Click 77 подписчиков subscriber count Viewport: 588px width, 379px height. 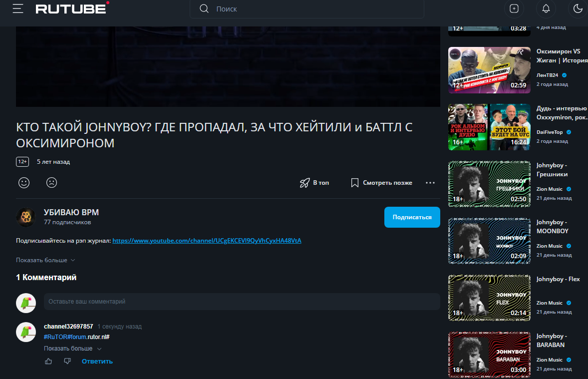pos(67,222)
